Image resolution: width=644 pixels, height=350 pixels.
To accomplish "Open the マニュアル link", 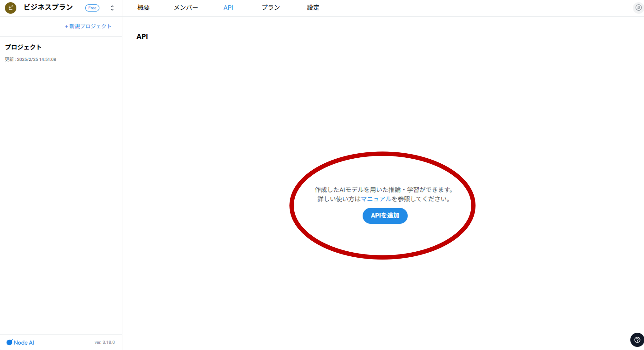I will (x=376, y=199).
